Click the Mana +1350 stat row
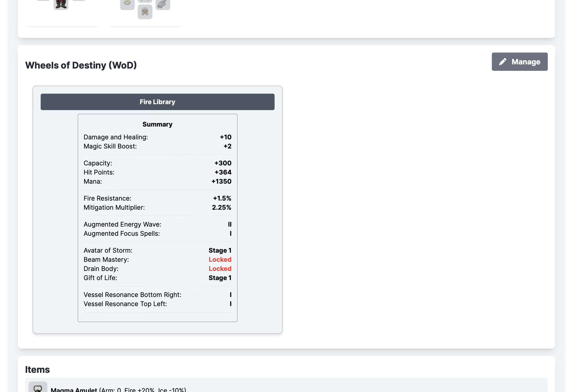The height and width of the screenshot is (392, 567). [x=157, y=181]
